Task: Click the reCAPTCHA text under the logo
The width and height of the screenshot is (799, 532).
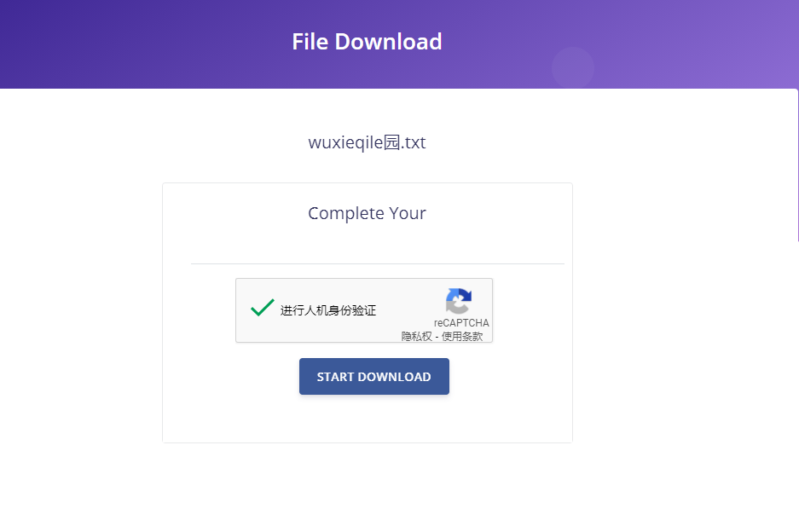Action: pyautogui.click(x=461, y=322)
